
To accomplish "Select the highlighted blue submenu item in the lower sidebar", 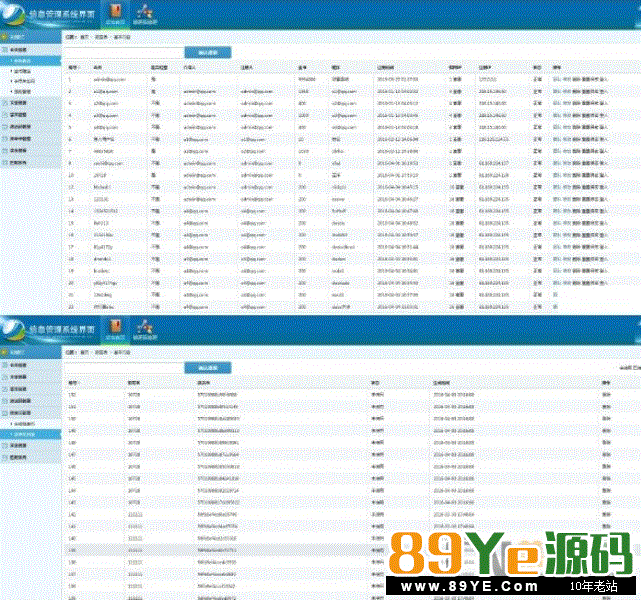I will pos(31,434).
